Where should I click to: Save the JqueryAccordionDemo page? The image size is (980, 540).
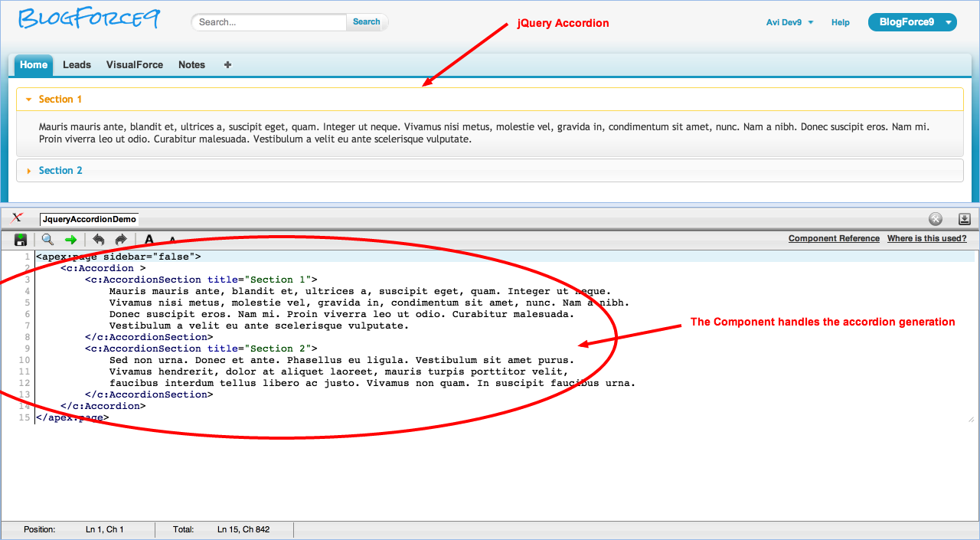tap(21, 239)
